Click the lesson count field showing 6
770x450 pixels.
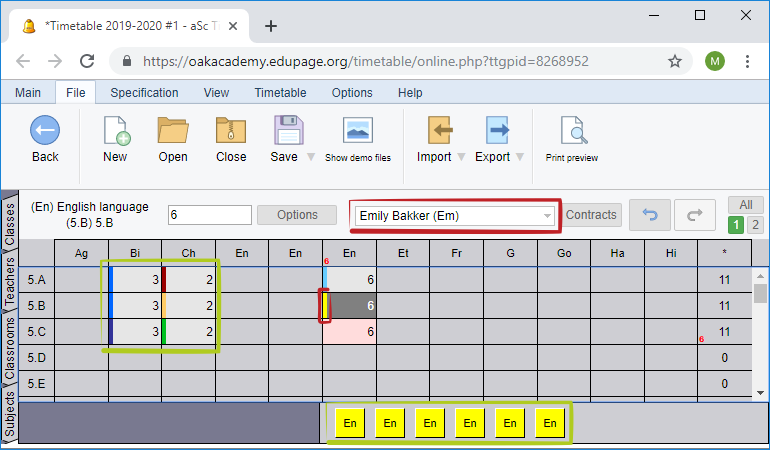209,215
